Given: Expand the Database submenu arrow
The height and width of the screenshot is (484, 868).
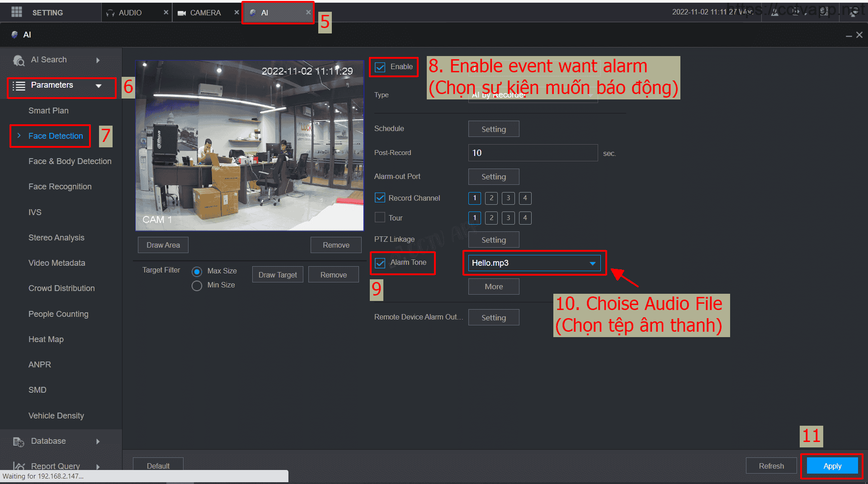Looking at the screenshot, I should pos(98,442).
